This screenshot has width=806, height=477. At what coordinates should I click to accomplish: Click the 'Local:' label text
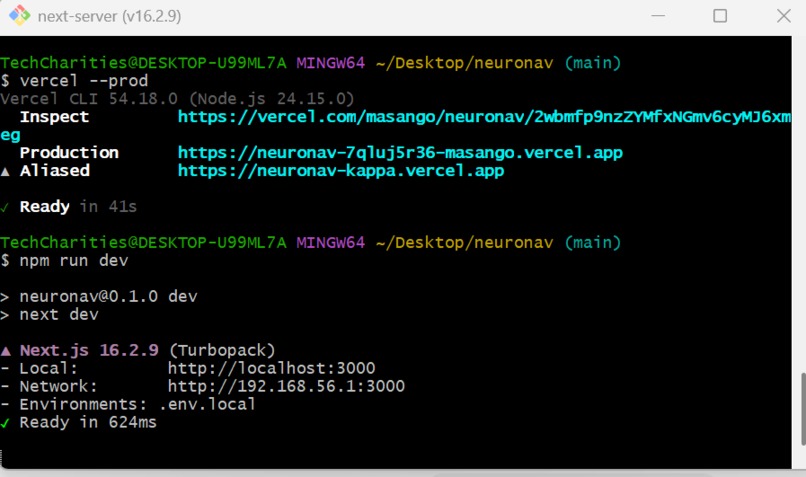pyautogui.click(x=48, y=368)
